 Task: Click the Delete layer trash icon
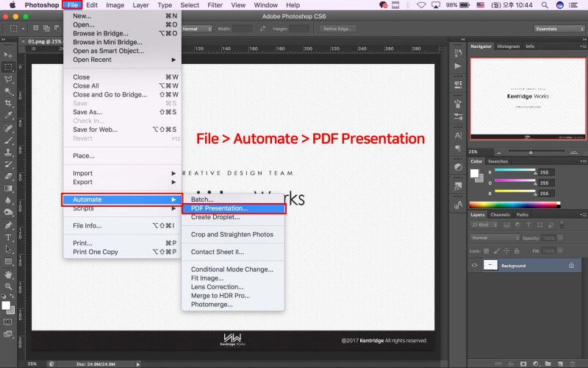tap(573, 364)
